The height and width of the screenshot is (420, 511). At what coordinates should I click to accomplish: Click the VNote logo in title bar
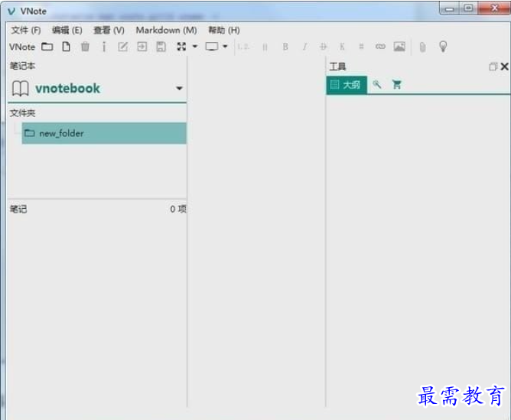click(11, 11)
